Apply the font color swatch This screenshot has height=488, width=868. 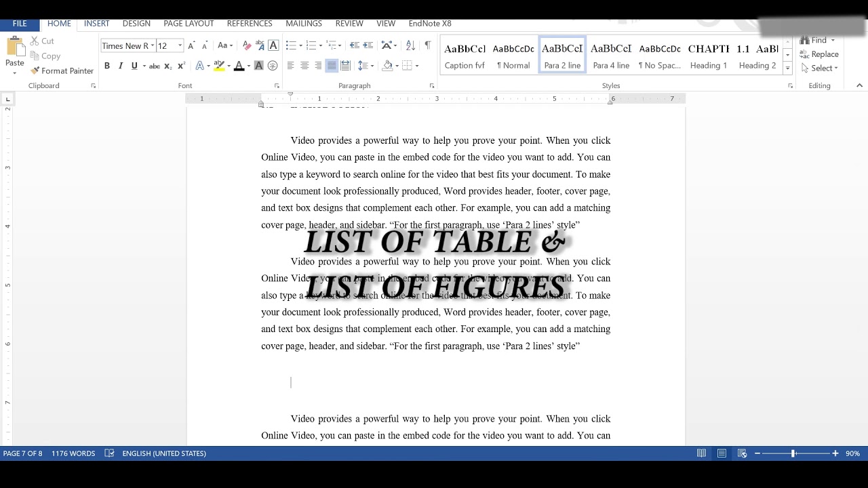pyautogui.click(x=239, y=66)
